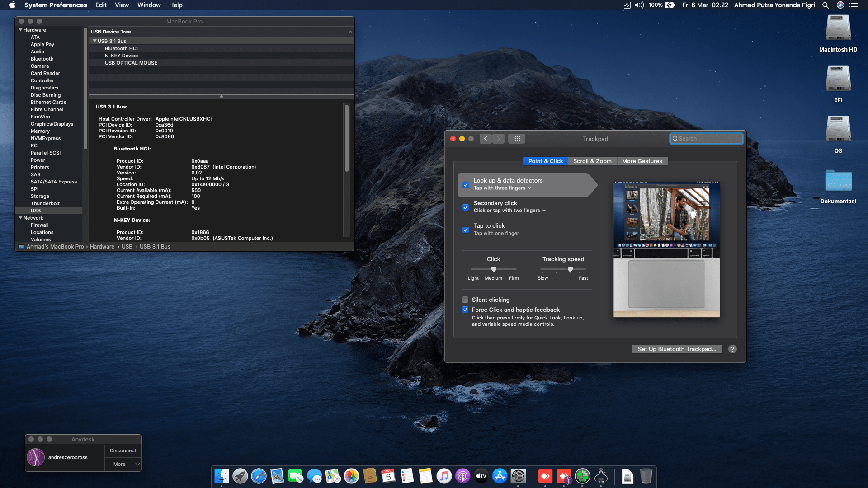Viewport: 868px width, 488px height.
Task: Open the Help menu
Action: (x=175, y=5)
